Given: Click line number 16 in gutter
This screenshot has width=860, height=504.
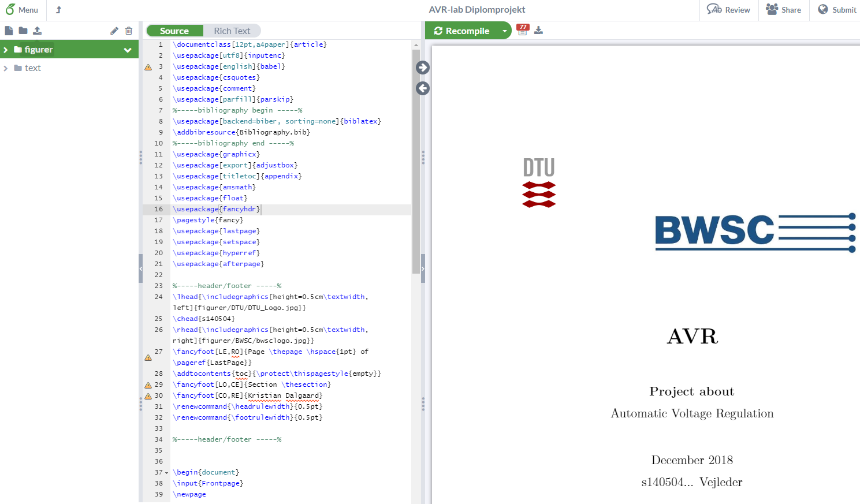Looking at the screenshot, I should point(159,209).
